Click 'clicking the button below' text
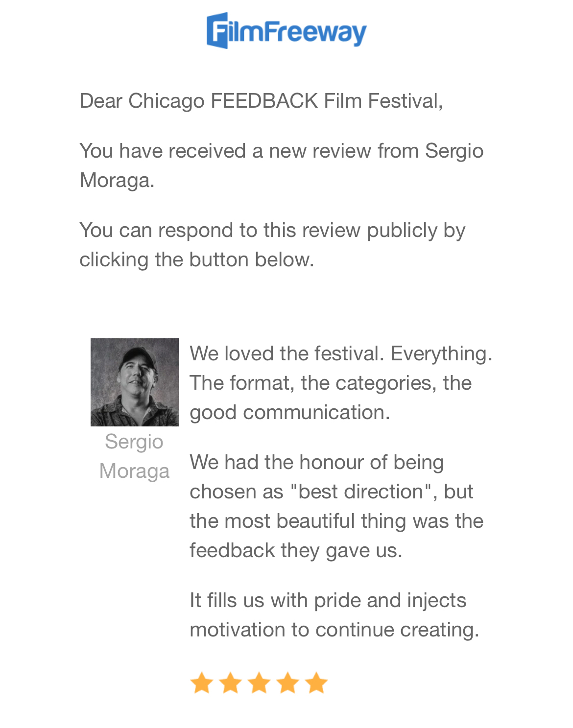The width and height of the screenshot is (573, 728). coord(196,259)
